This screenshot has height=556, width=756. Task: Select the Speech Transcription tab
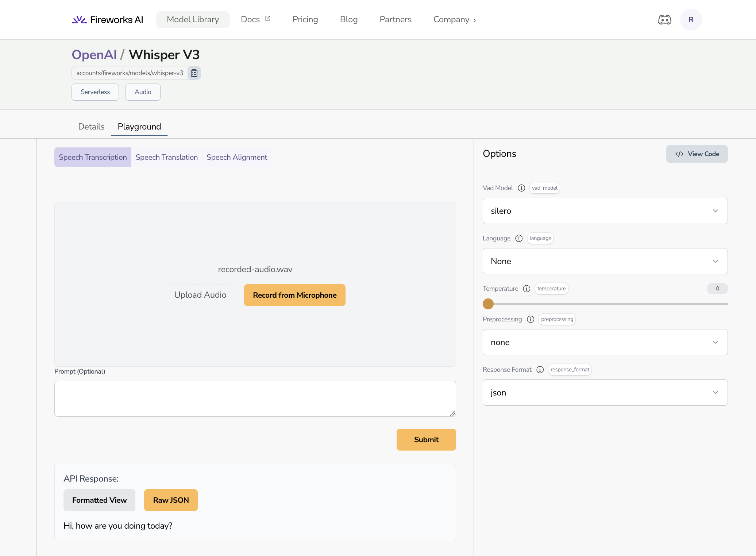93,157
